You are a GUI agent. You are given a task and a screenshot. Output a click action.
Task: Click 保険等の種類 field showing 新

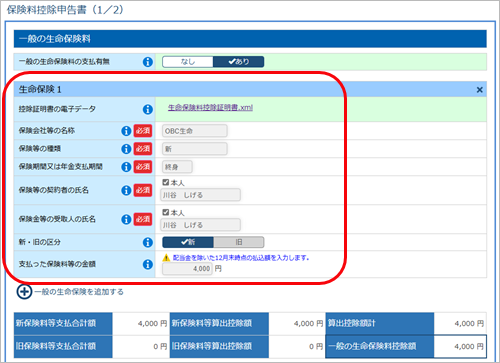pyautogui.click(x=195, y=149)
